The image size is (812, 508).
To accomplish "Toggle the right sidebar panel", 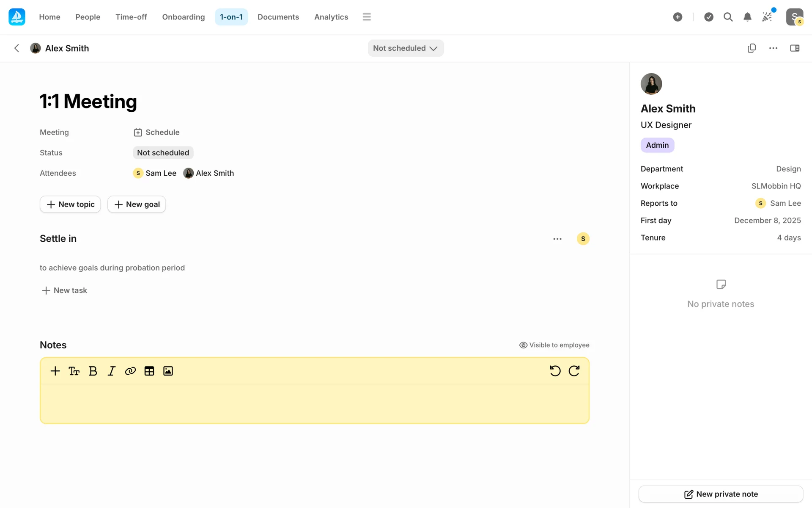I will 795,48.
